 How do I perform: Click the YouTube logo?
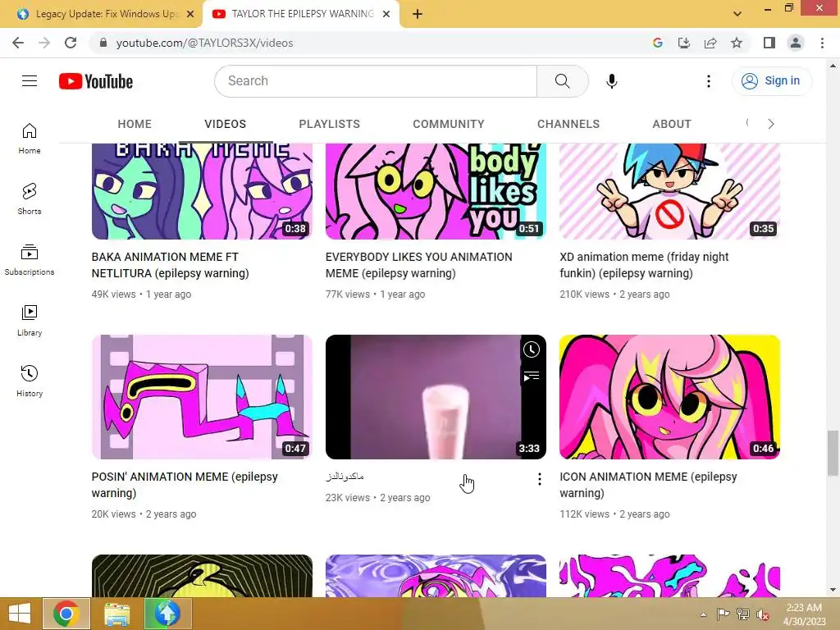tap(96, 81)
